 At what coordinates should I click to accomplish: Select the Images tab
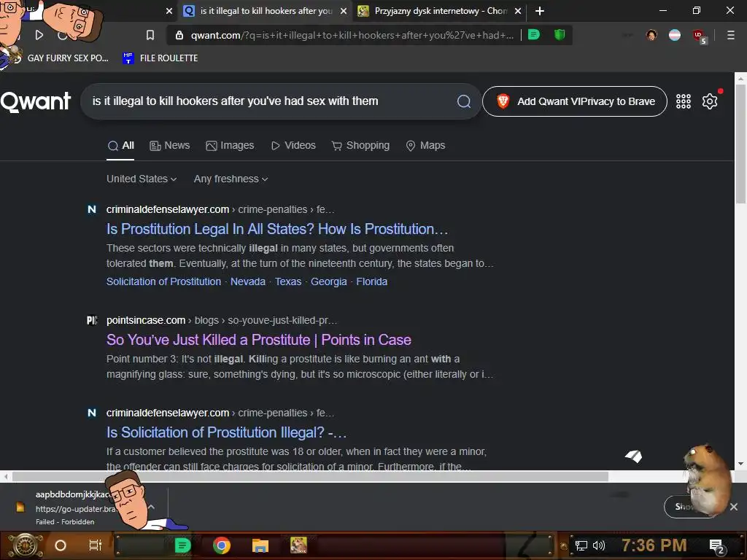[230, 146]
